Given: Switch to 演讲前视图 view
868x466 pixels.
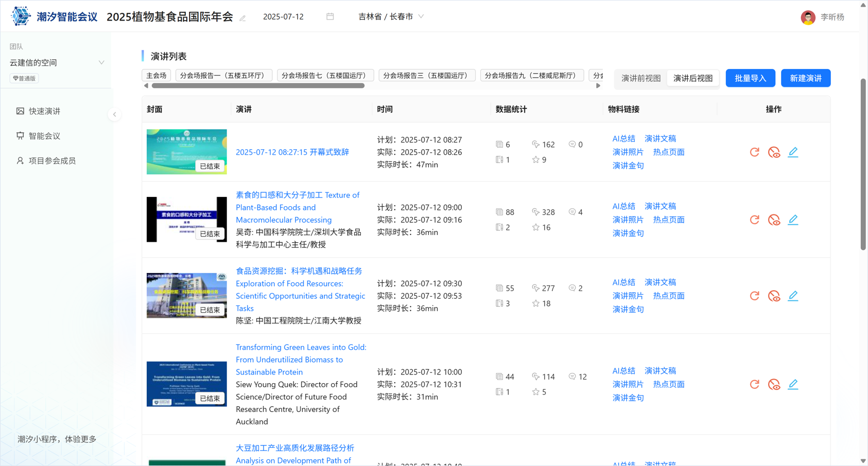Looking at the screenshot, I should pyautogui.click(x=640, y=78).
